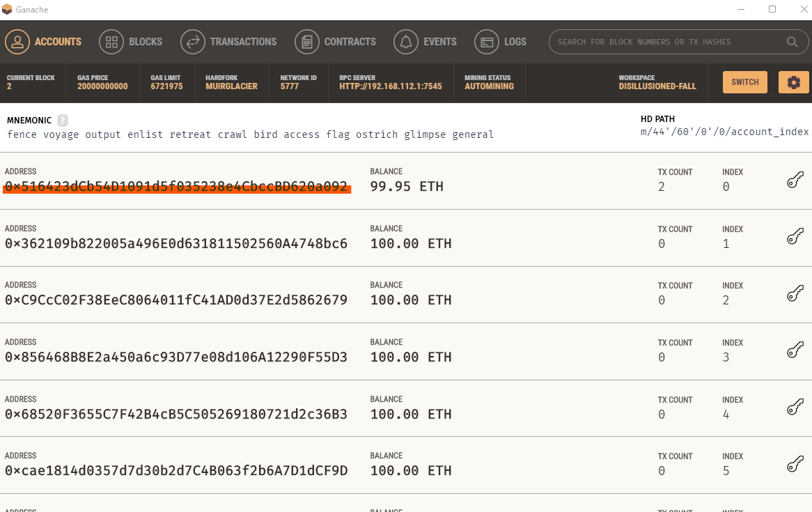The image size is (812, 512).
Task: Select the address at account index 2
Action: (x=176, y=300)
